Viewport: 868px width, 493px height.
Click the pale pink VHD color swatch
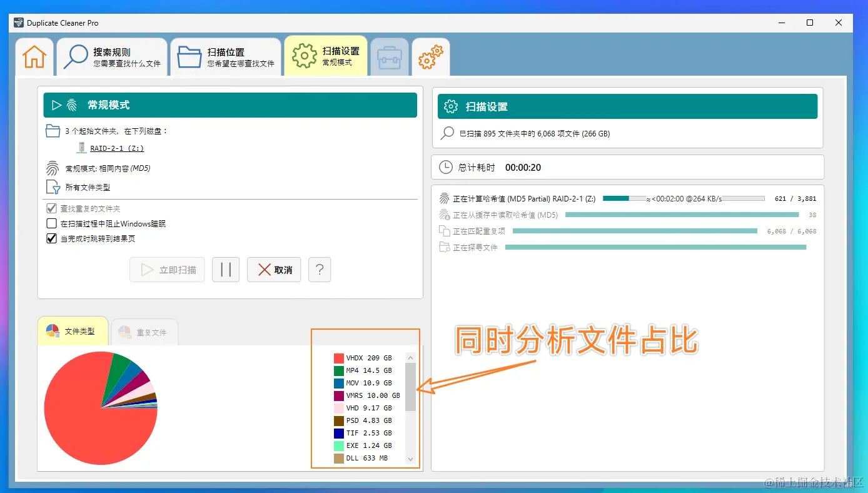coord(339,408)
